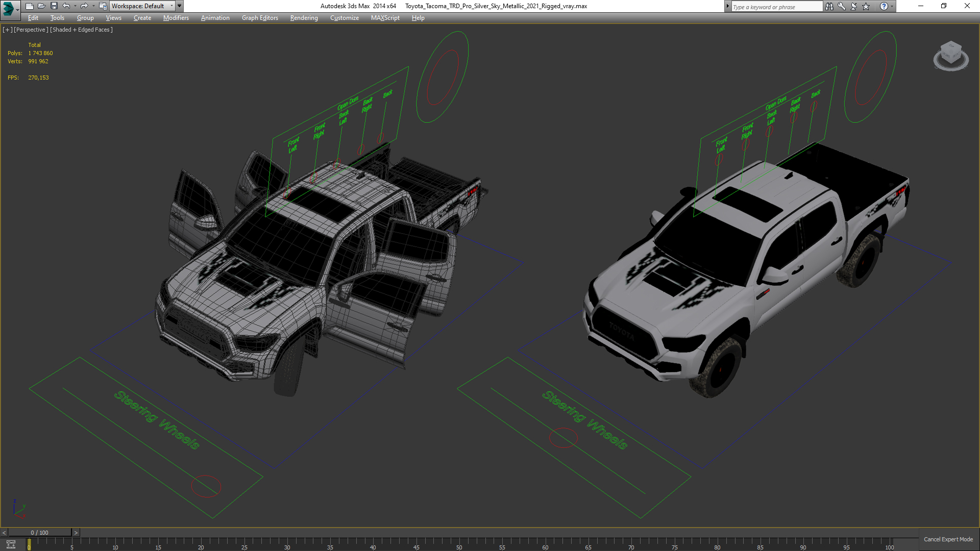Screen dimensions: 980x551
Task: Expand the quick access toolbar customize arrow
Action: click(179, 6)
